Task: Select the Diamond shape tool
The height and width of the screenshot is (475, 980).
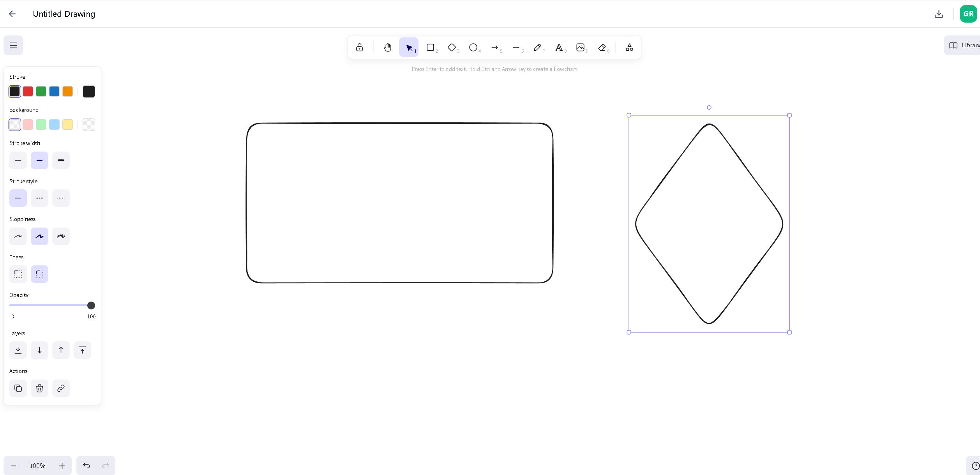Action: pos(452,48)
